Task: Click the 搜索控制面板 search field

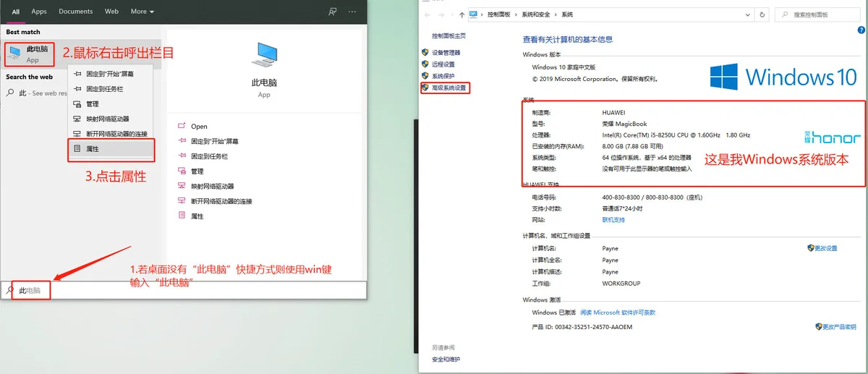Action: (x=818, y=14)
